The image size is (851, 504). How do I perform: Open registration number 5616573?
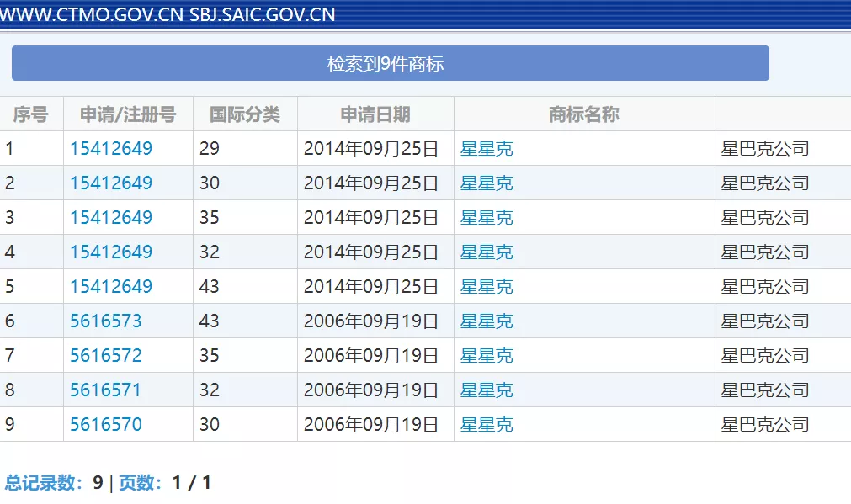click(106, 321)
